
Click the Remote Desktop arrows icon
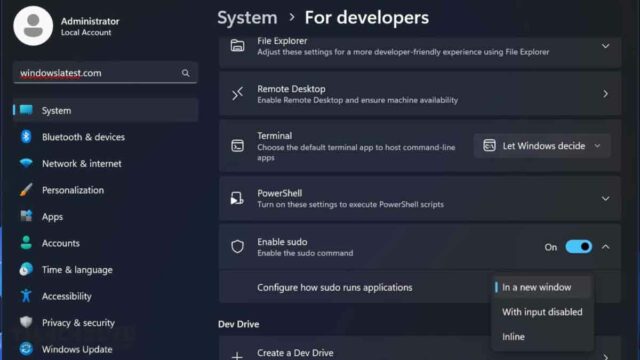point(238,94)
